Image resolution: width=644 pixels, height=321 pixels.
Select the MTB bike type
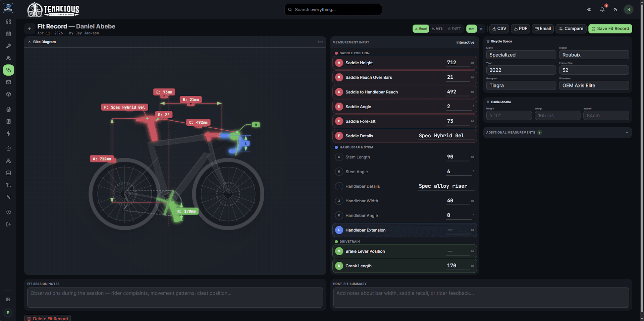(437, 29)
